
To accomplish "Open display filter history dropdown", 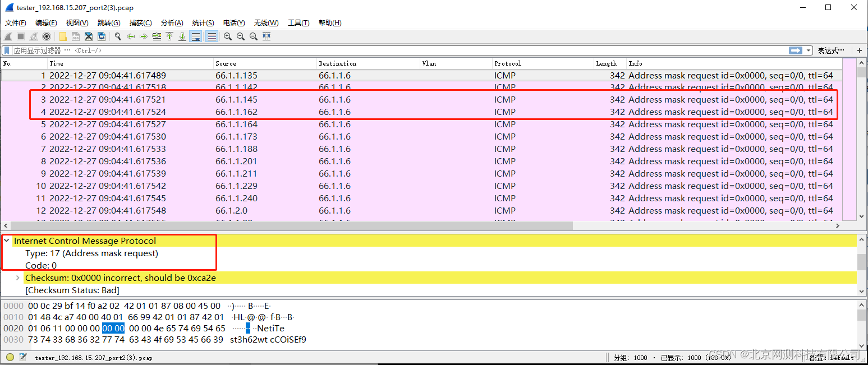I will pos(809,50).
